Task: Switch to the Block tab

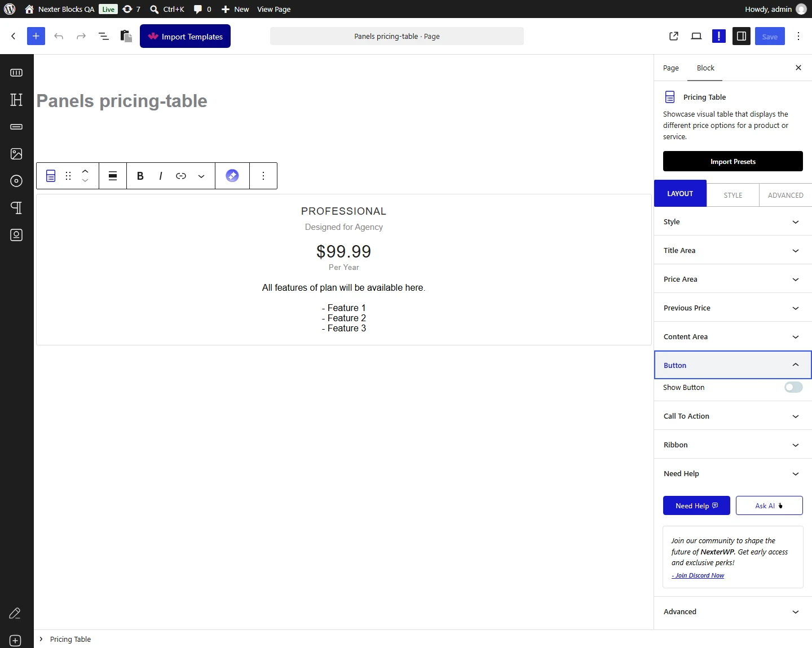Action: (x=705, y=68)
